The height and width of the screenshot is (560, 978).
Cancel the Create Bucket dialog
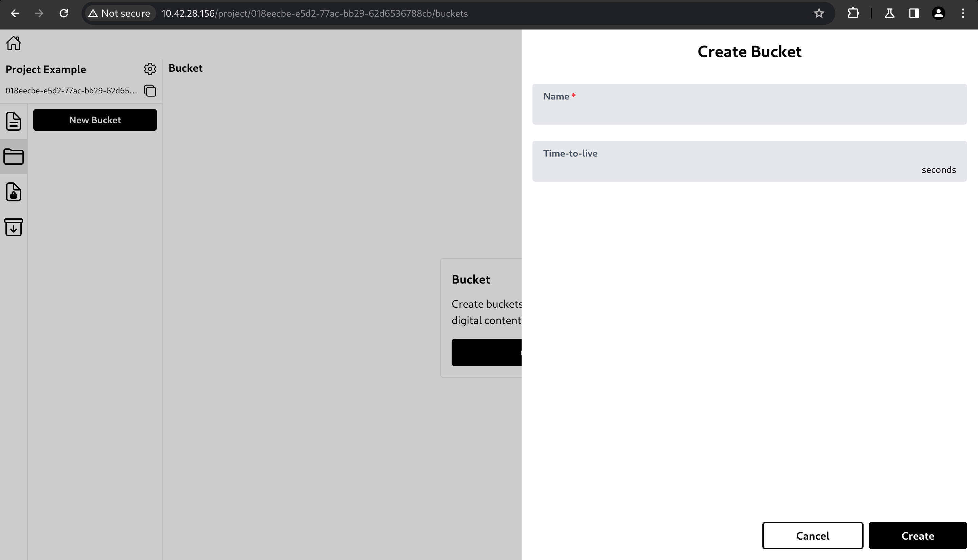point(813,536)
